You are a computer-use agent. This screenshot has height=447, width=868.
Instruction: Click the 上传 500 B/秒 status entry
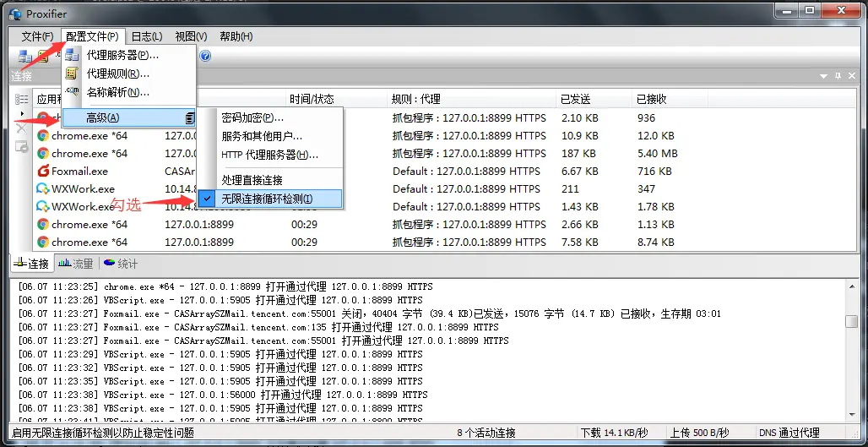pyautogui.click(x=700, y=433)
